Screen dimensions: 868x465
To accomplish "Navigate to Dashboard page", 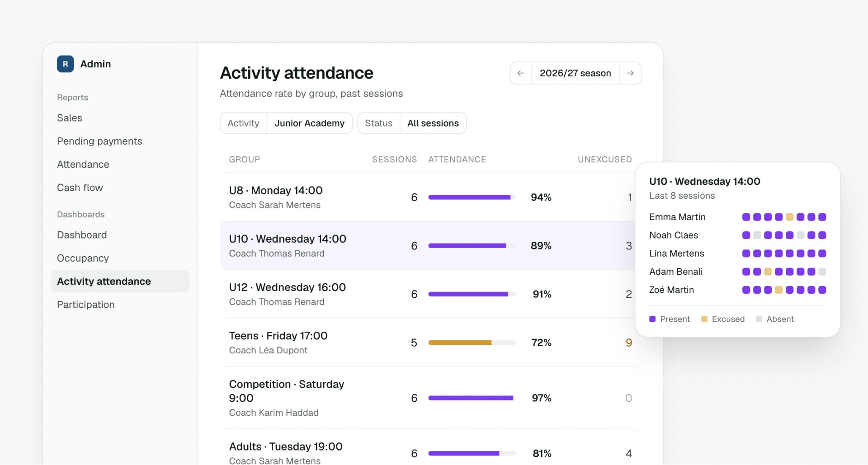I will tap(82, 235).
